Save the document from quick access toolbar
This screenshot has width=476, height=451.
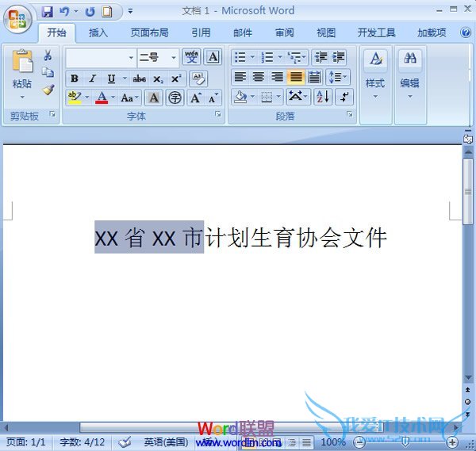(x=47, y=12)
